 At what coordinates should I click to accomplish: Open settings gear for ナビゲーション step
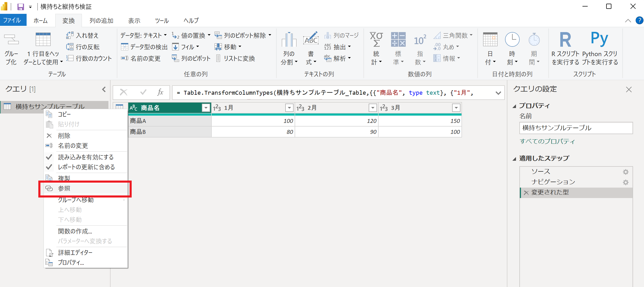626,182
